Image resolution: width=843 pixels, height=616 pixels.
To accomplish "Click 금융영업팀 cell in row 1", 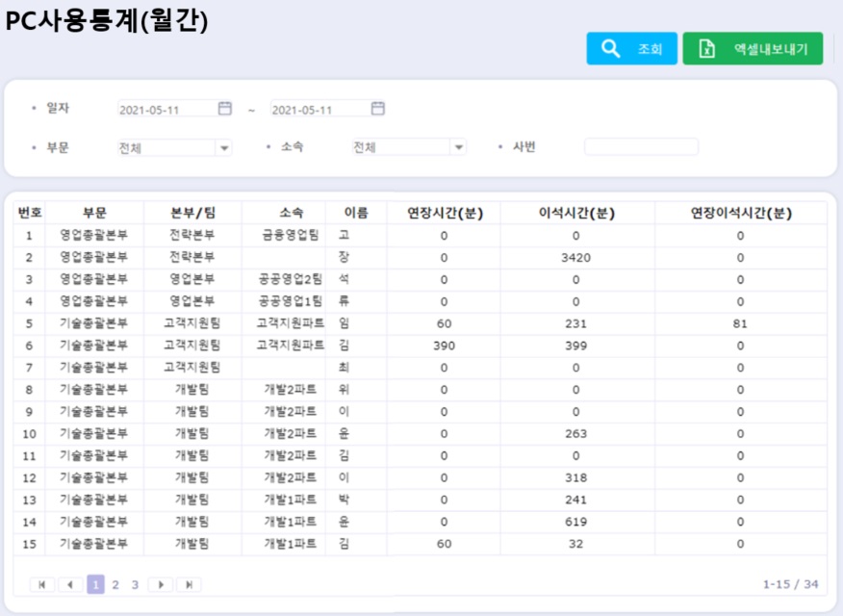I will pos(291,235).
